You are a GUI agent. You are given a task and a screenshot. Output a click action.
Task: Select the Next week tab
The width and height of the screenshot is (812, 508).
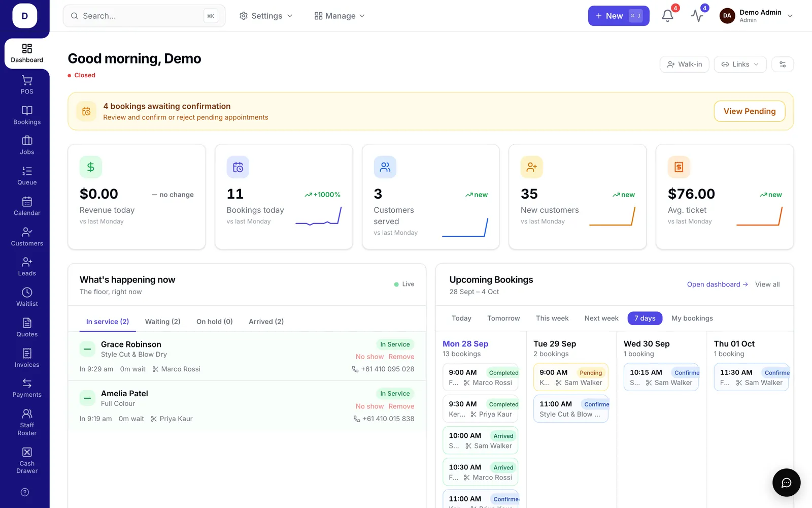click(x=601, y=319)
